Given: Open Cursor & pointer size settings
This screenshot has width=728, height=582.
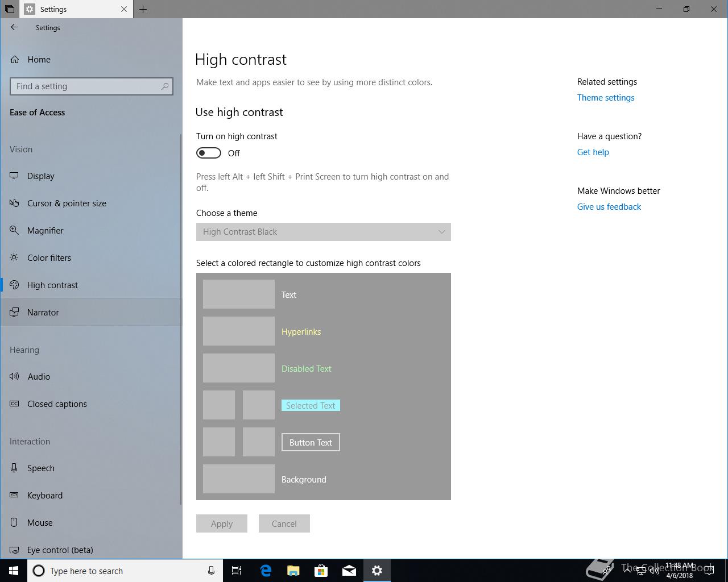Looking at the screenshot, I should coord(91,203).
